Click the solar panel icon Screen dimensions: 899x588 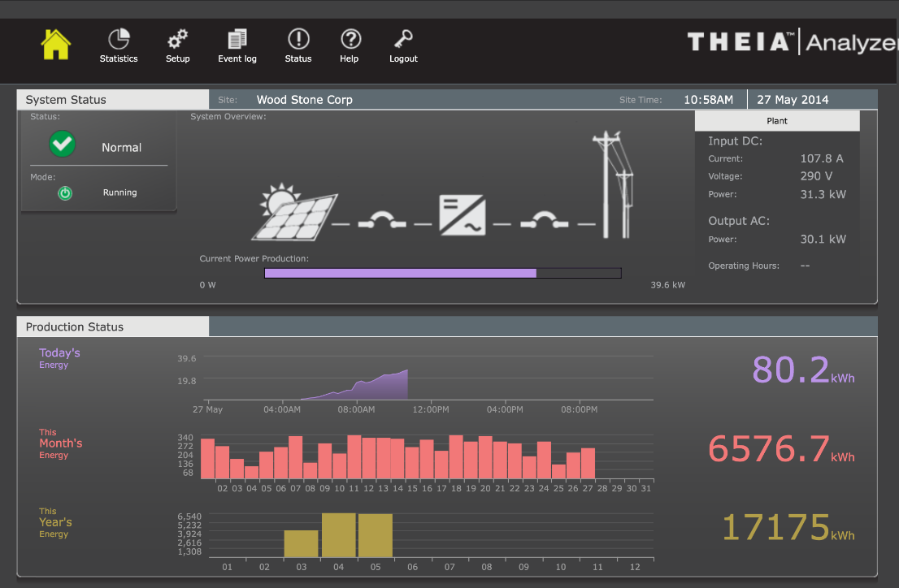(x=293, y=214)
